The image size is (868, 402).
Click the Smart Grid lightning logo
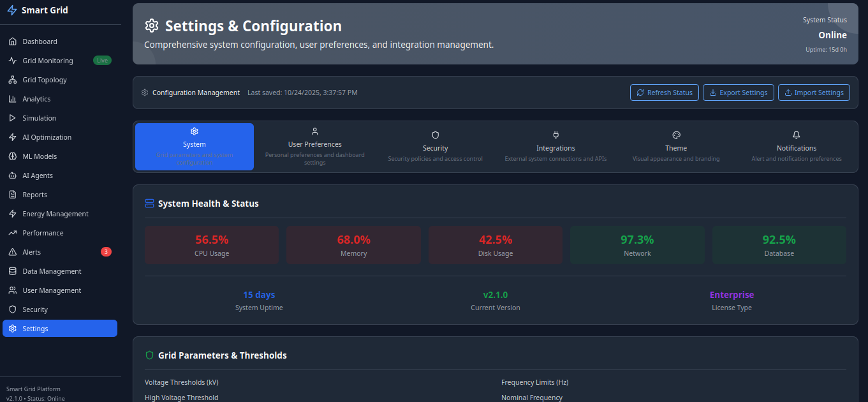click(11, 10)
